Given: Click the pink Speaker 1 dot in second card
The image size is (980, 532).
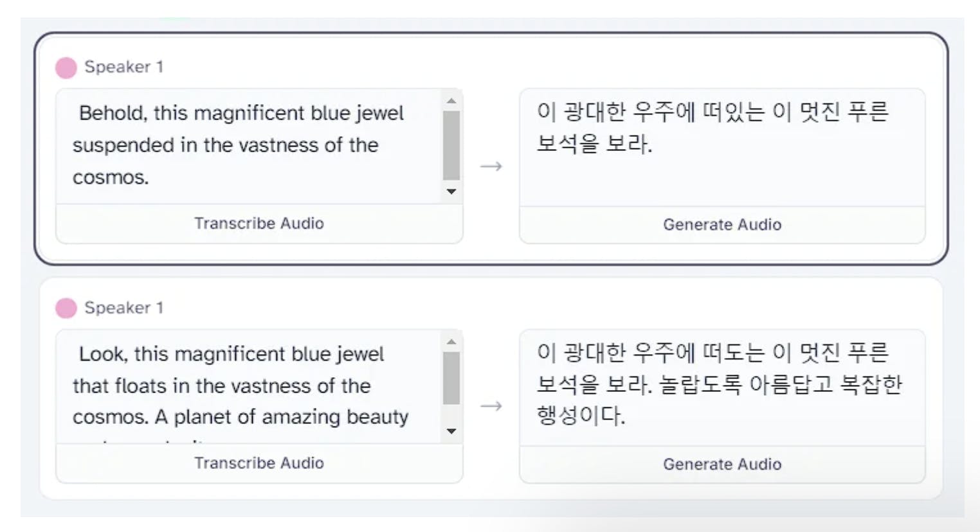Looking at the screenshot, I should [66, 308].
